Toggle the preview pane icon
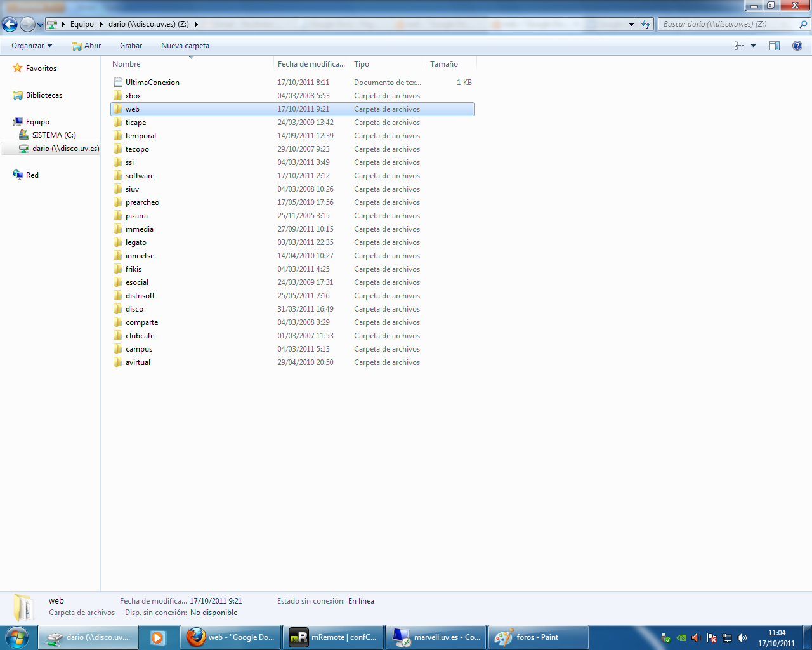The width and height of the screenshot is (812, 650). pyautogui.click(x=775, y=46)
